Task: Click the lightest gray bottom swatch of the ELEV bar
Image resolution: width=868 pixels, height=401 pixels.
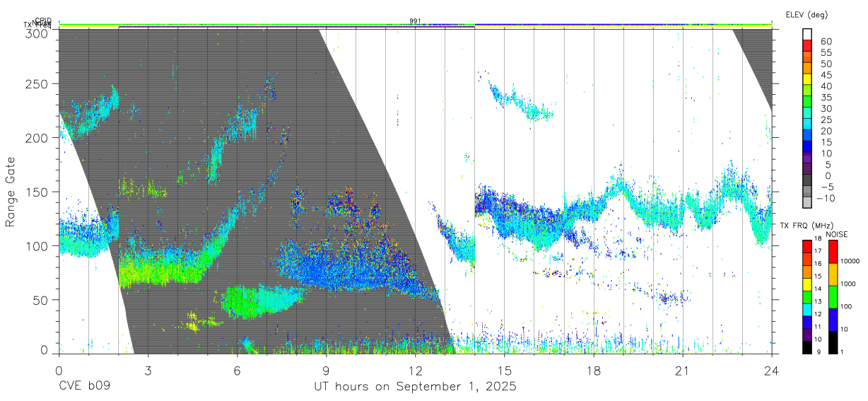Action: coord(807,202)
